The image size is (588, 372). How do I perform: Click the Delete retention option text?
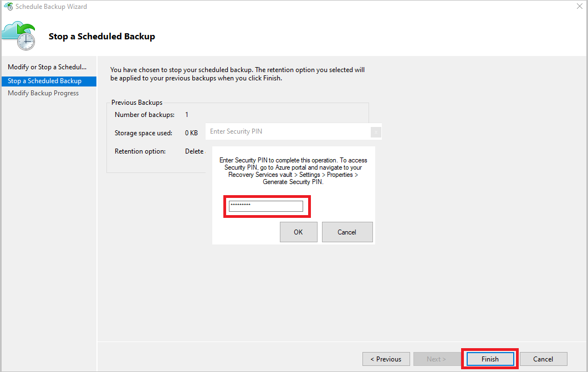(194, 151)
